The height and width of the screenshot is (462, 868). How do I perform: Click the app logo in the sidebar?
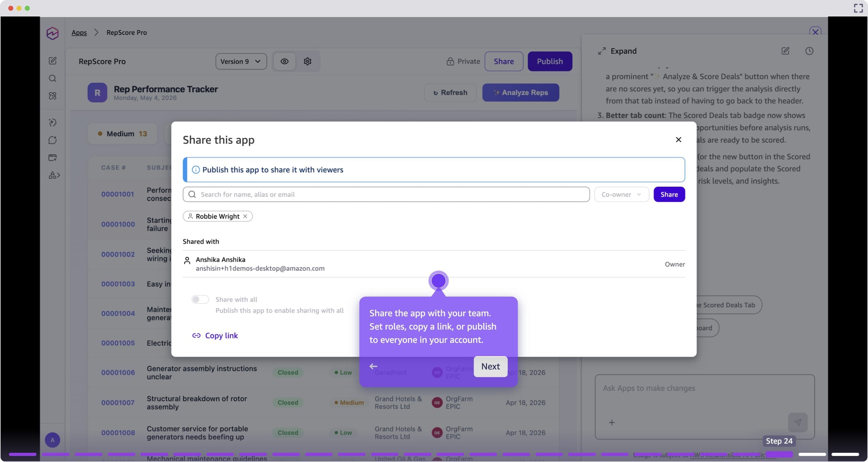point(53,33)
